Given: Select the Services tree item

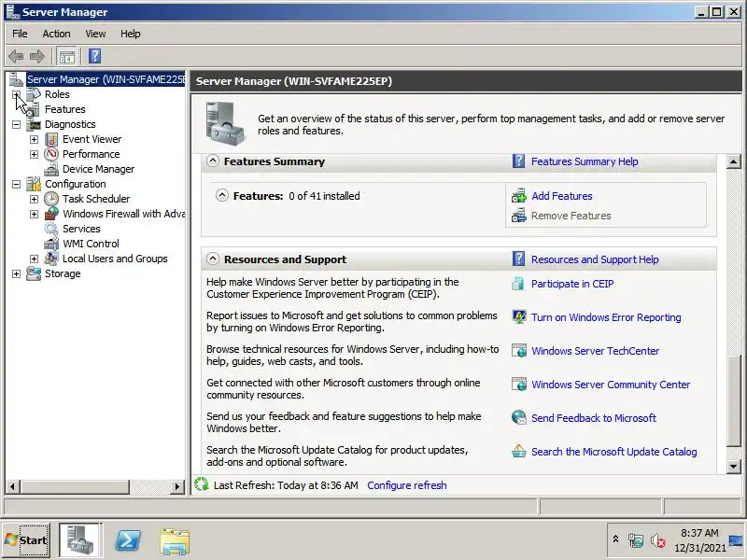Looking at the screenshot, I should (81, 229).
